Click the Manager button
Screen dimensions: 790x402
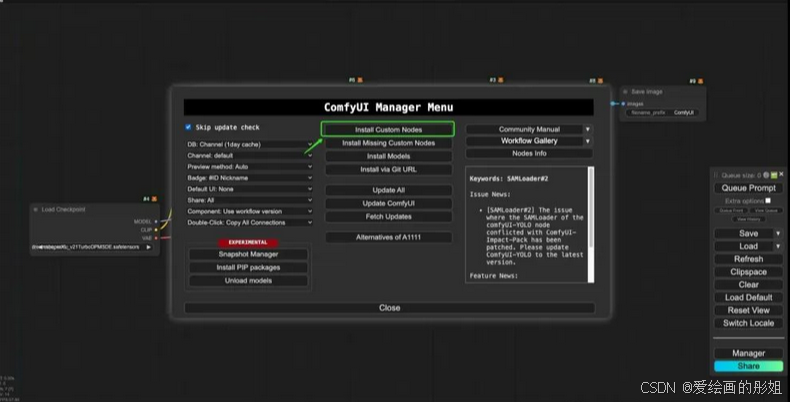coord(748,353)
